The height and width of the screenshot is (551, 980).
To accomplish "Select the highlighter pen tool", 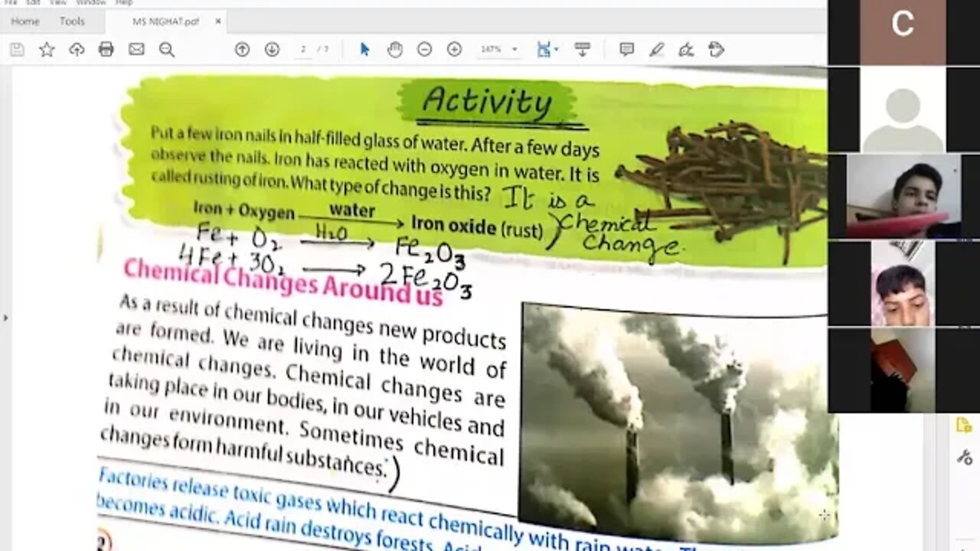I will point(656,50).
